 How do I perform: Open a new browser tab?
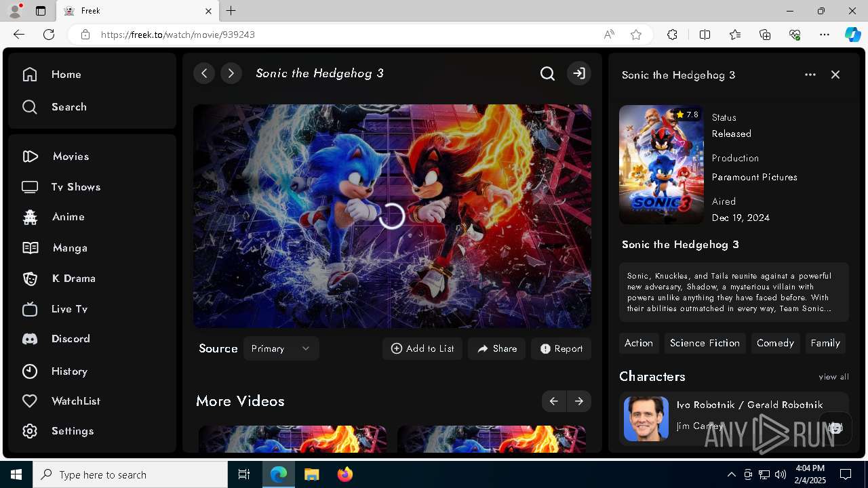tap(231, 11)
